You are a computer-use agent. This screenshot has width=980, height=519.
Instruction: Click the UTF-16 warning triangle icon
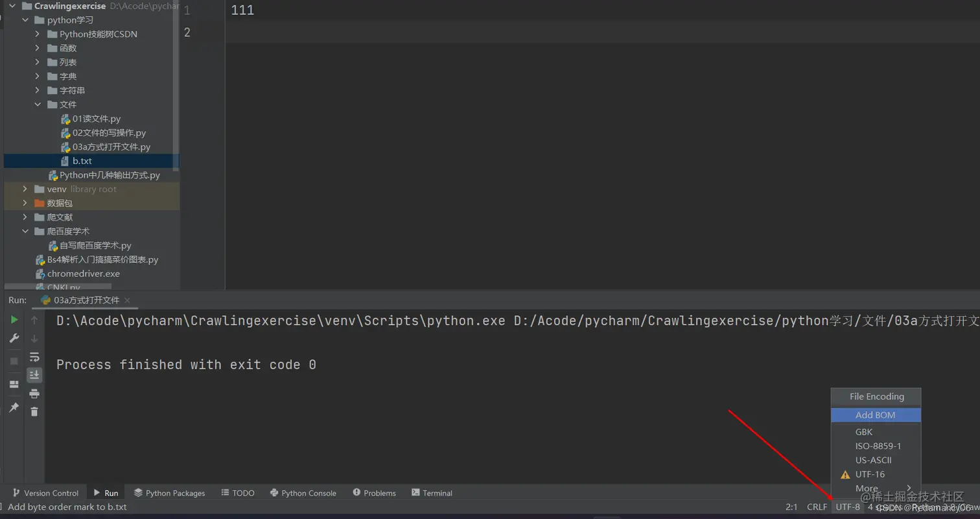[x=845, y=475]
